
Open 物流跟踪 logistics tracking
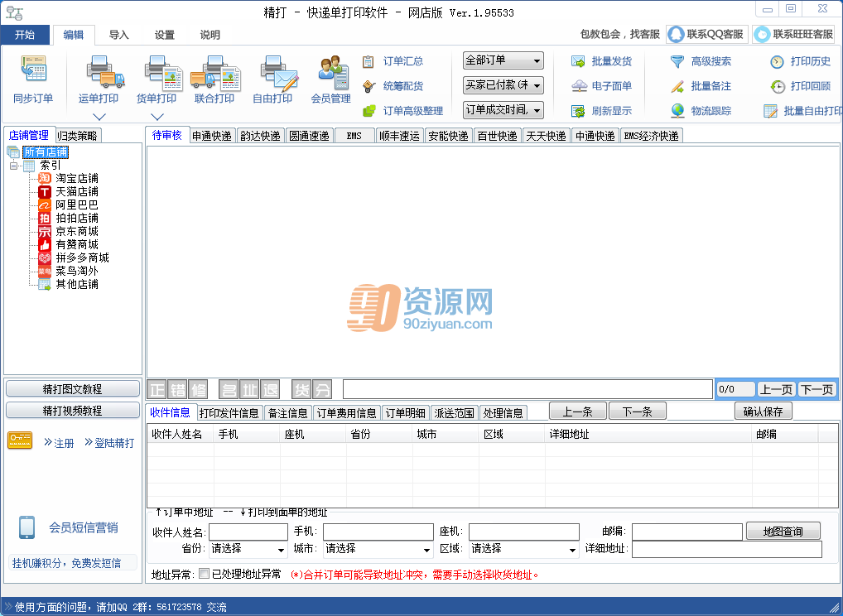pos(701,111)
